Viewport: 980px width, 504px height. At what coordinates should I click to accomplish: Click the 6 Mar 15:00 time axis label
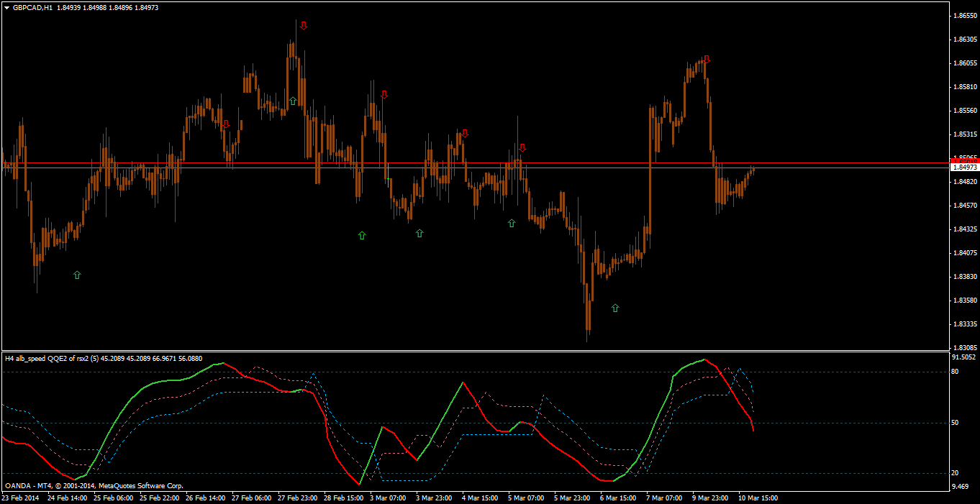(x=618, y=498)
